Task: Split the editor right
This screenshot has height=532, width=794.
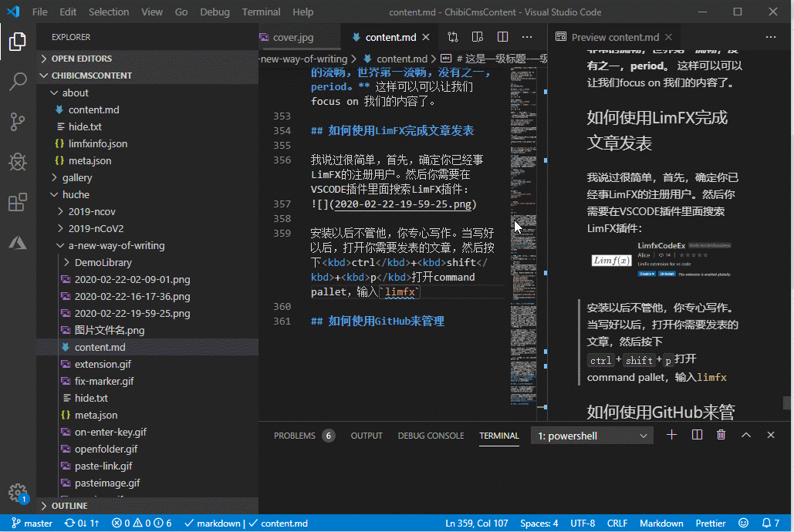Action: 502,37
